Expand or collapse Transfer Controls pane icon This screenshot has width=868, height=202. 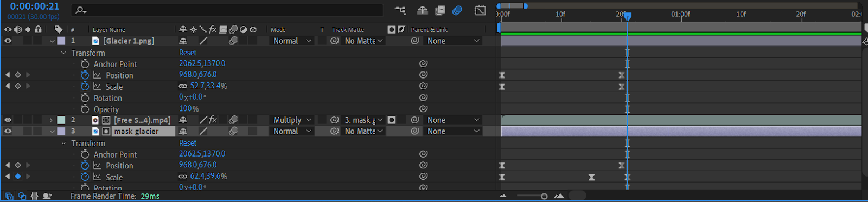tap(22, 196)
